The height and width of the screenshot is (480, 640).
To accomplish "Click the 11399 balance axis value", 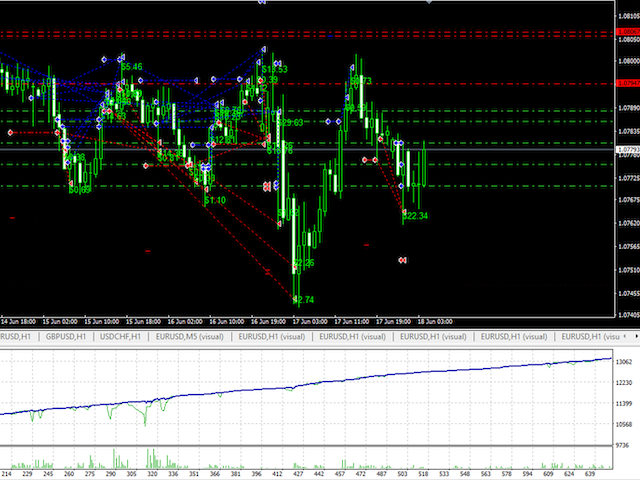I will point(624,404).
